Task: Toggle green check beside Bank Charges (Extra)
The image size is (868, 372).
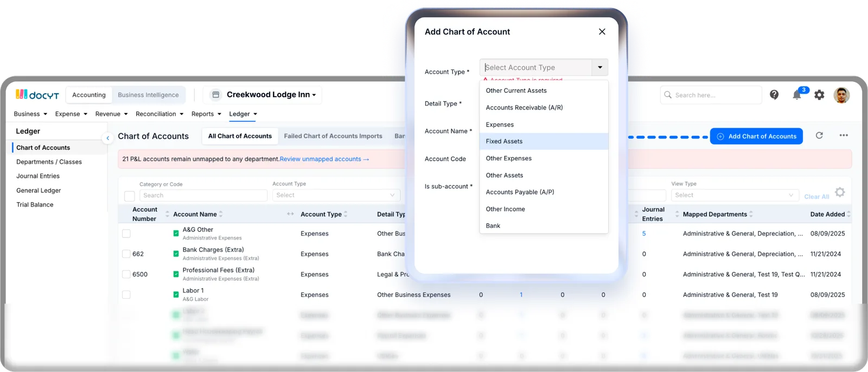Action: [x=176, y=254]
